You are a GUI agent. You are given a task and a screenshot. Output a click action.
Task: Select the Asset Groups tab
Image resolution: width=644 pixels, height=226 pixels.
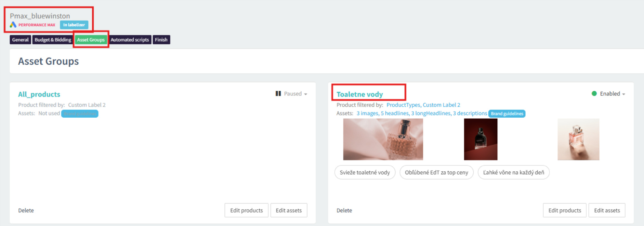pyautogui.click(x=91, y=40)
